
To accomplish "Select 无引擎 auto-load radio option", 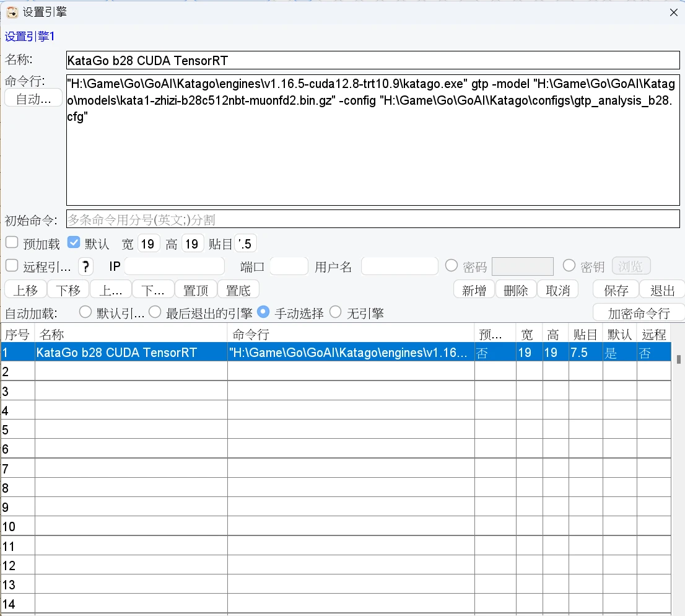I will 336,312.
